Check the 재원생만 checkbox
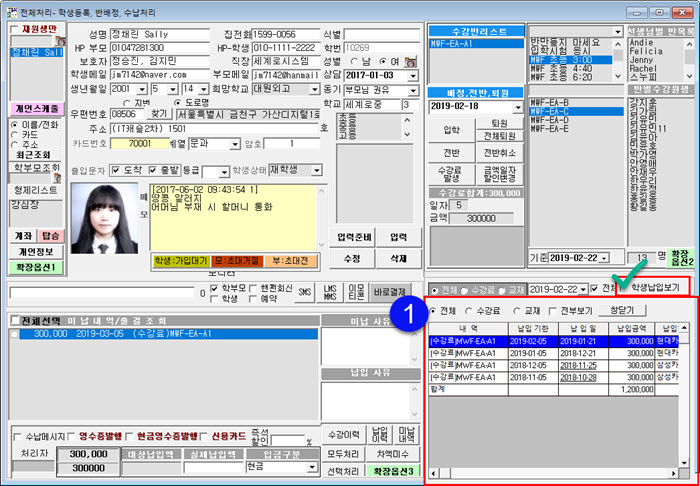Viewport: 700px width, 486px height. coord(14,29)
